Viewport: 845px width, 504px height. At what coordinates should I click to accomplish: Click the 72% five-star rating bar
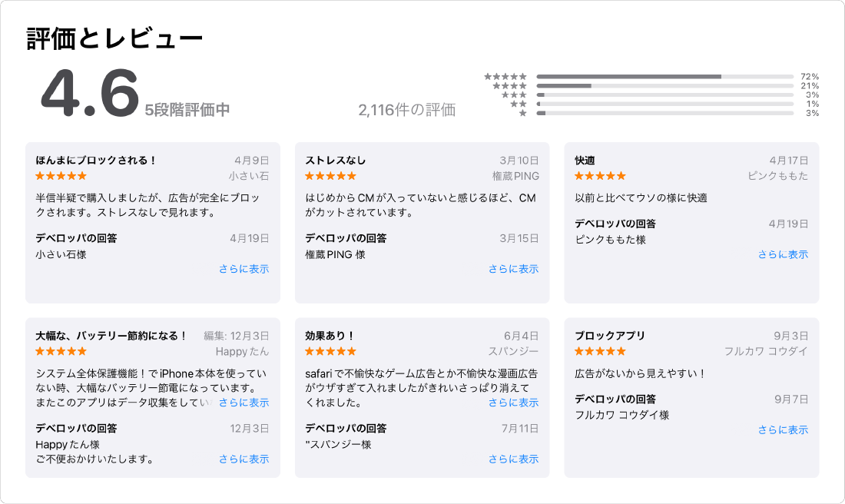point(664,77)
